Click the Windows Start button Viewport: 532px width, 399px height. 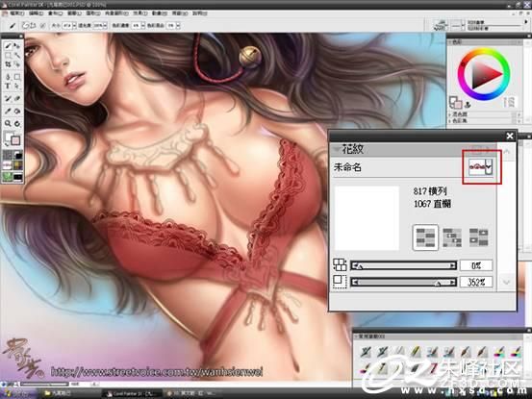click(17, 393)
